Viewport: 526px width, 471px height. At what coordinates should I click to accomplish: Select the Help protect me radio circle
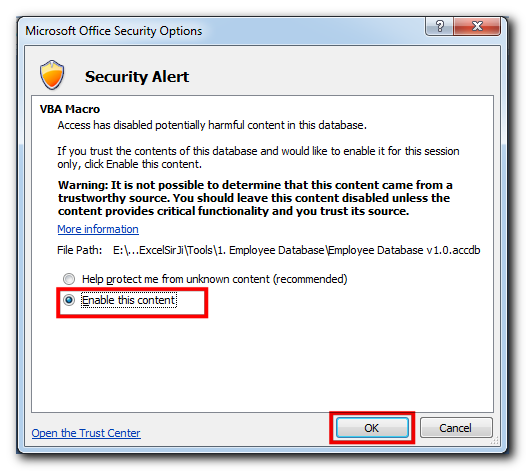(69, 279)
